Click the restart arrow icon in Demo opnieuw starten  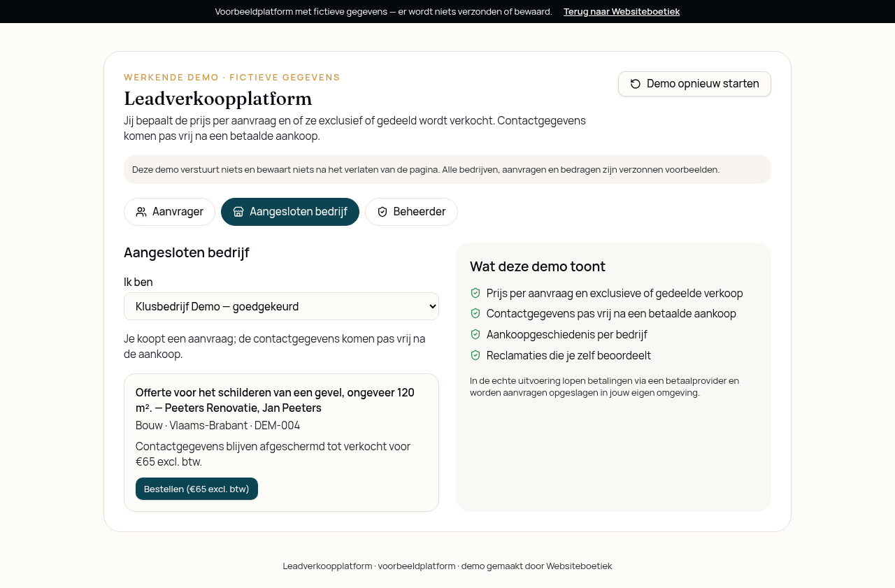pyautogui.click(x=636, y=84)
